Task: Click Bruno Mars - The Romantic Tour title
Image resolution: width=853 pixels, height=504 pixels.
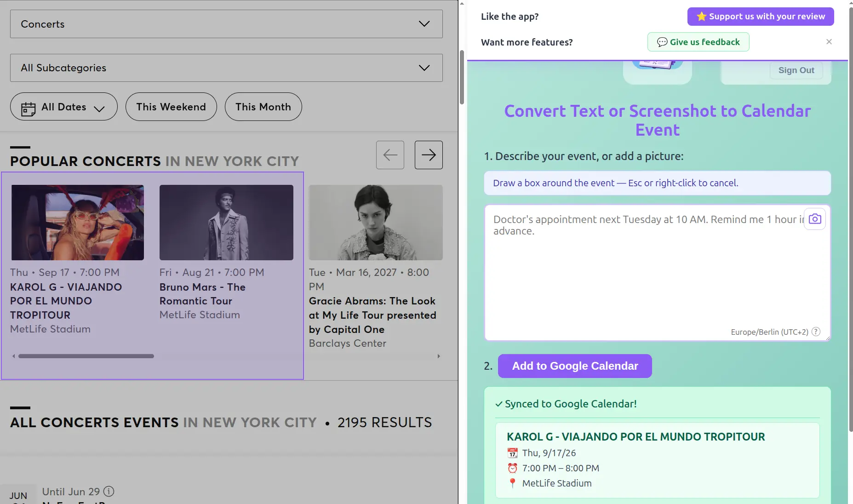Action: click(202, 294)
